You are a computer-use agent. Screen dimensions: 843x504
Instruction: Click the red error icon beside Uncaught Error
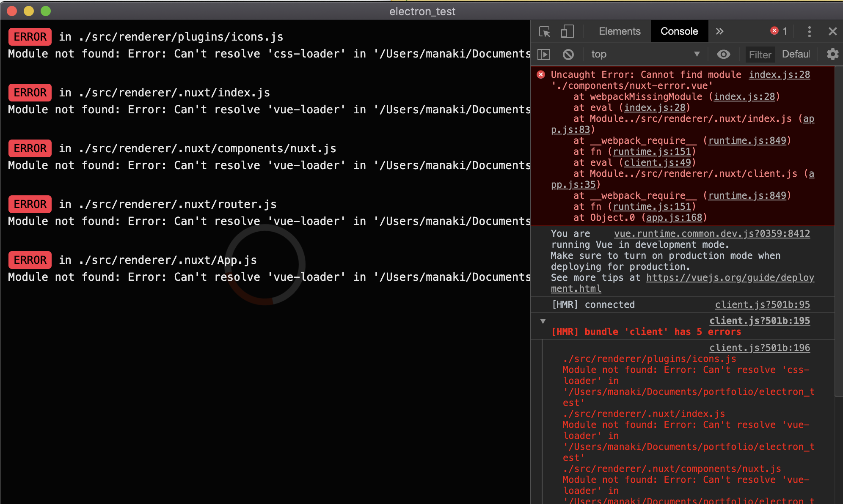541,75
